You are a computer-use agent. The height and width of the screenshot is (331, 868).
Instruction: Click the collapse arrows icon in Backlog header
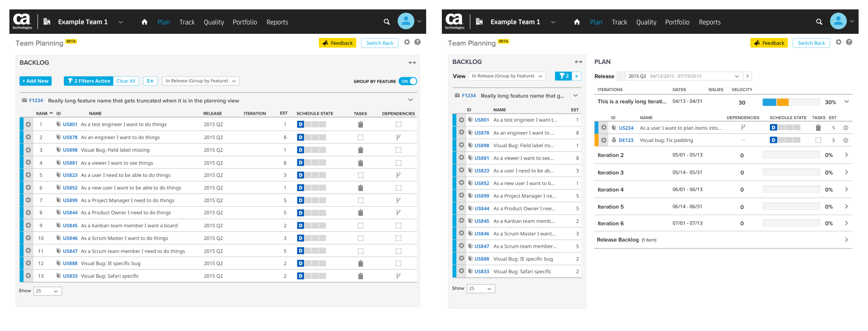tap(412, 63)
